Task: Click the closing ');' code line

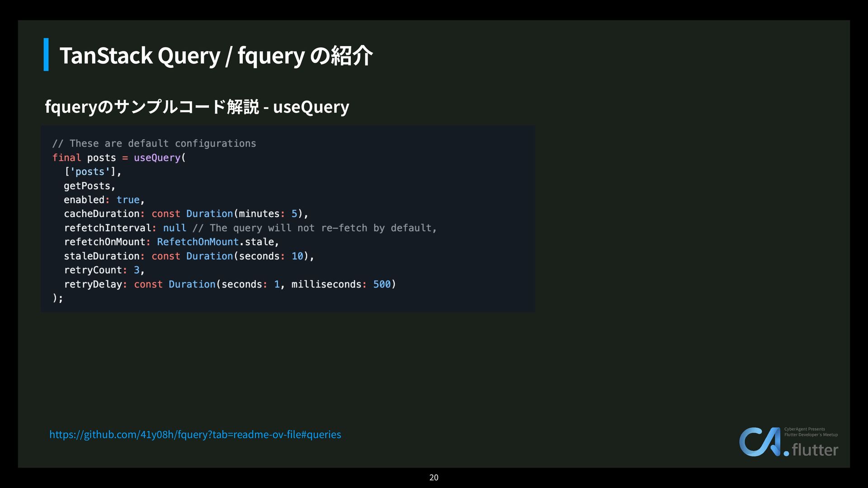Action: pos(58,298)
